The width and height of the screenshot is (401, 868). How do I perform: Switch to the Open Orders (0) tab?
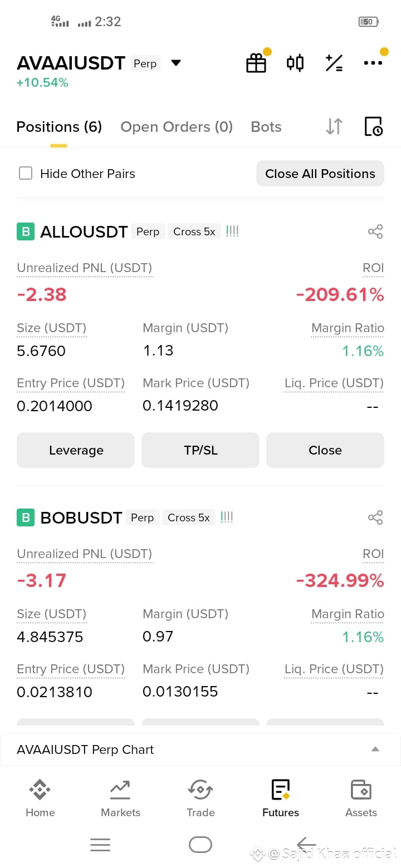pyautogui.click(x=177, y=127)
